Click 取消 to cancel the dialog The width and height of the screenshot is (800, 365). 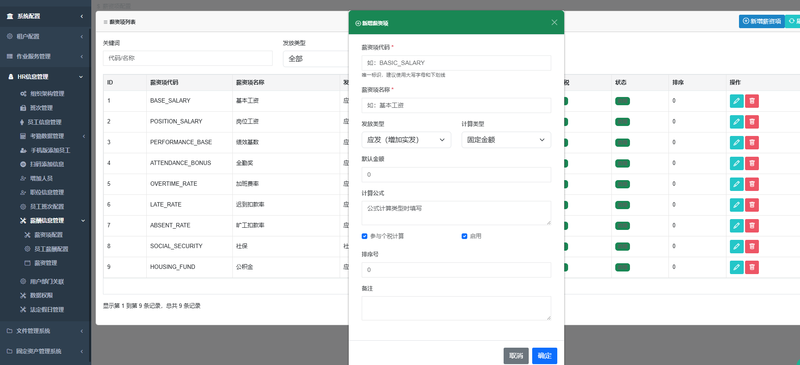tap(516, 356)
